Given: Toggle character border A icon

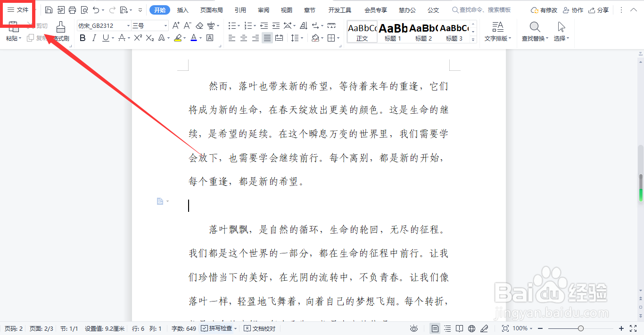Looking at the screenshot, I should coord(210,38).
